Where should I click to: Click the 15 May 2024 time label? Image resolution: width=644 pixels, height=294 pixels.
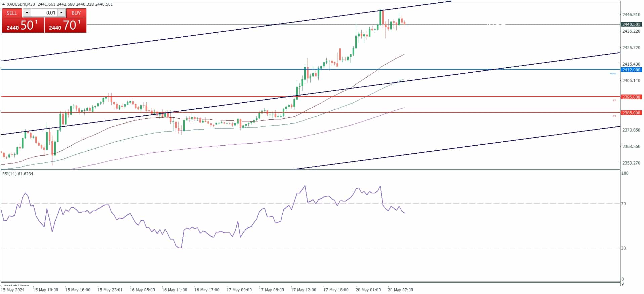pyautogui.click(x=13, y=290)
